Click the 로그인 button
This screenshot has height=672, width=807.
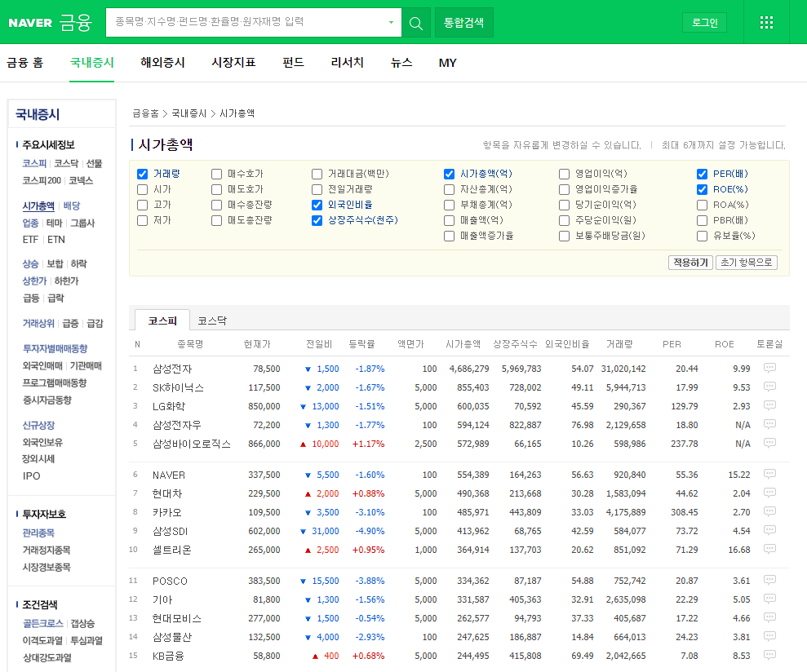click(x=704, y=23)
